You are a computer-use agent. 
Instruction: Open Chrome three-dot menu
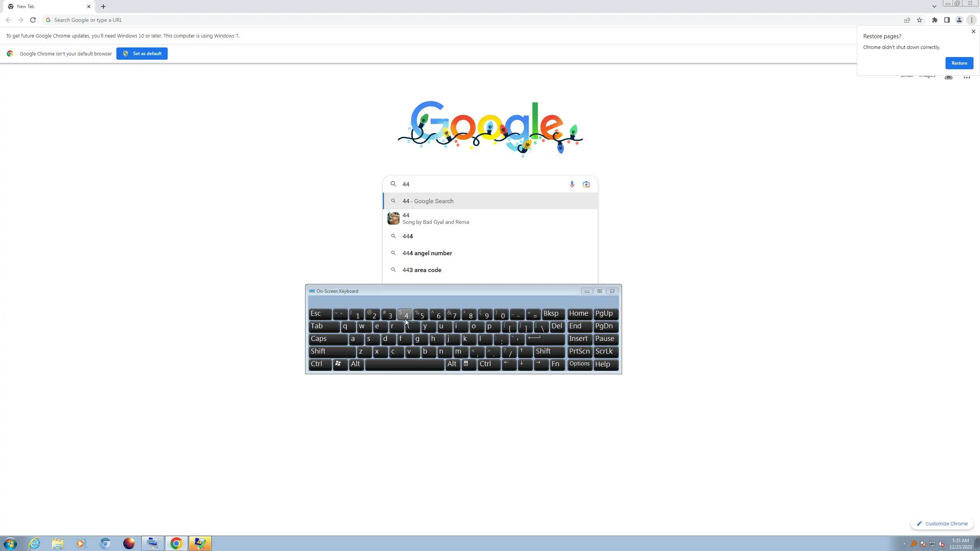[972, 20]
